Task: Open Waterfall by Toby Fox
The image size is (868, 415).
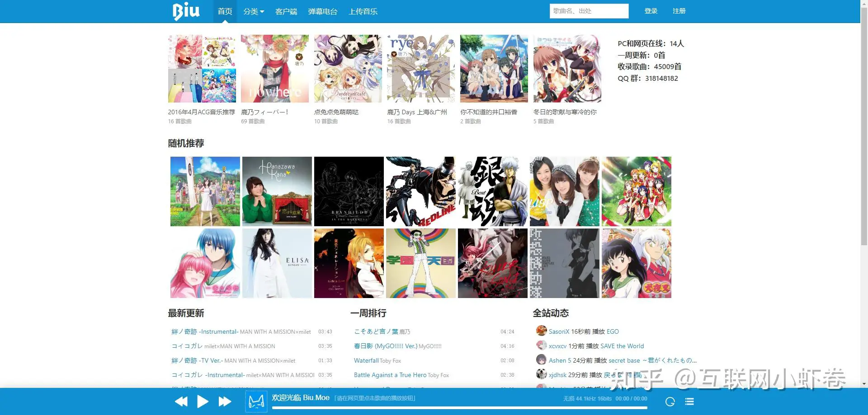Action: [x=366, y=360]
